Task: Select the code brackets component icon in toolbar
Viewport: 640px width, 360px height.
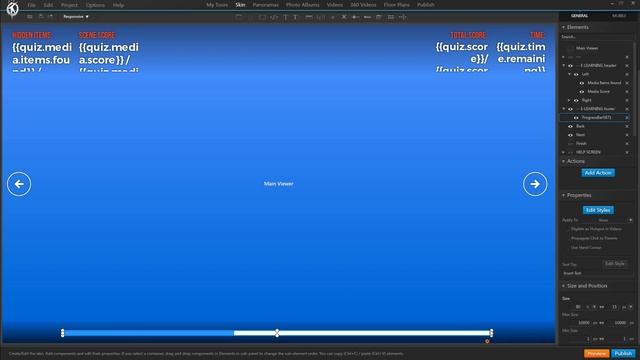Action: [x=274, y=17]
